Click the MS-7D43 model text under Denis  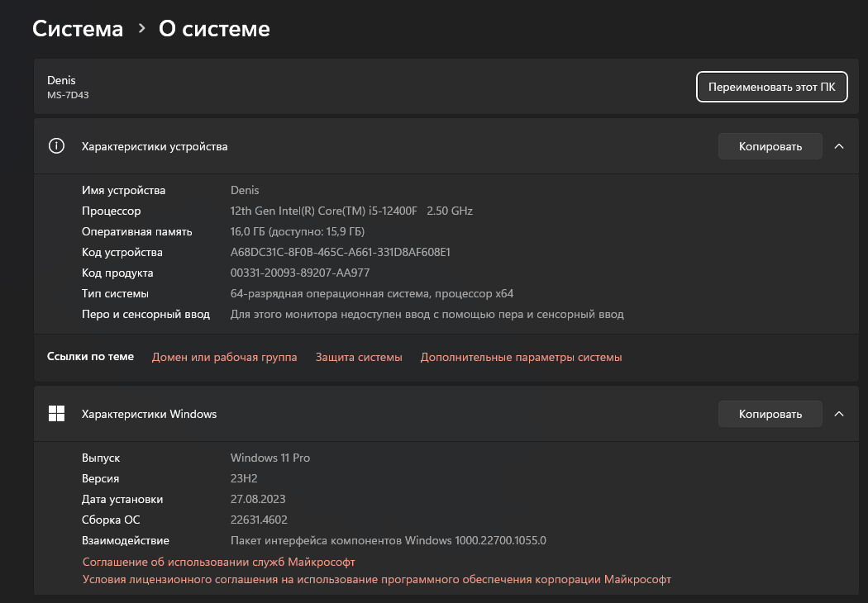(x=68, y=95)
